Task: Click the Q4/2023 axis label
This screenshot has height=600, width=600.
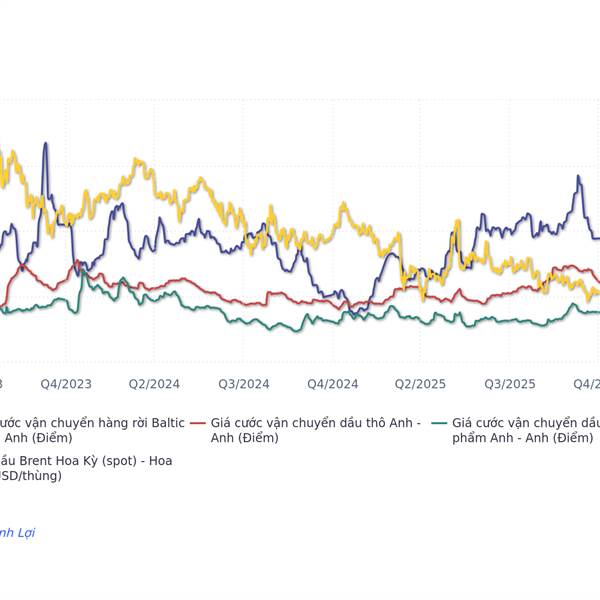Action: tap(66, 384)
